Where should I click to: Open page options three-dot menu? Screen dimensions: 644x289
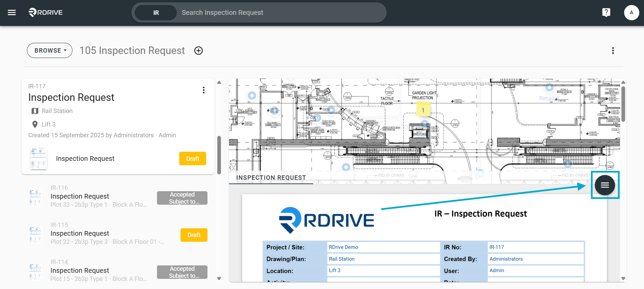[x=613, y=51]
